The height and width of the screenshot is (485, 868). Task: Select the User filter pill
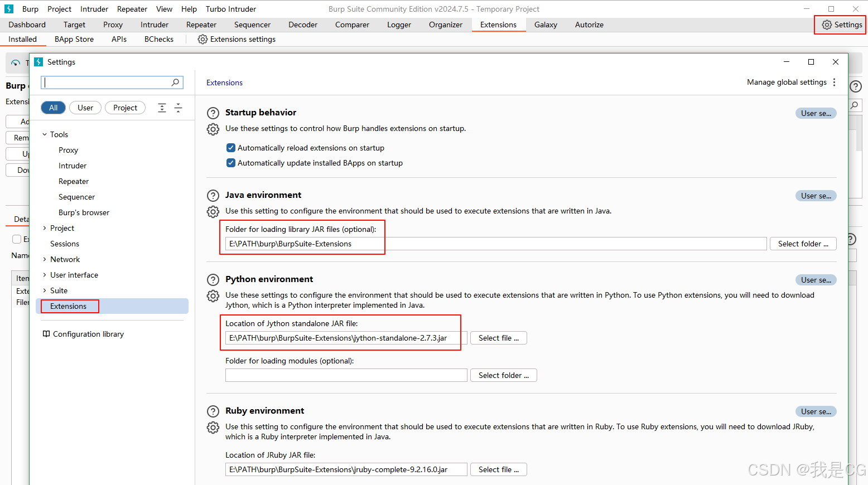click(x=85, y=108)
